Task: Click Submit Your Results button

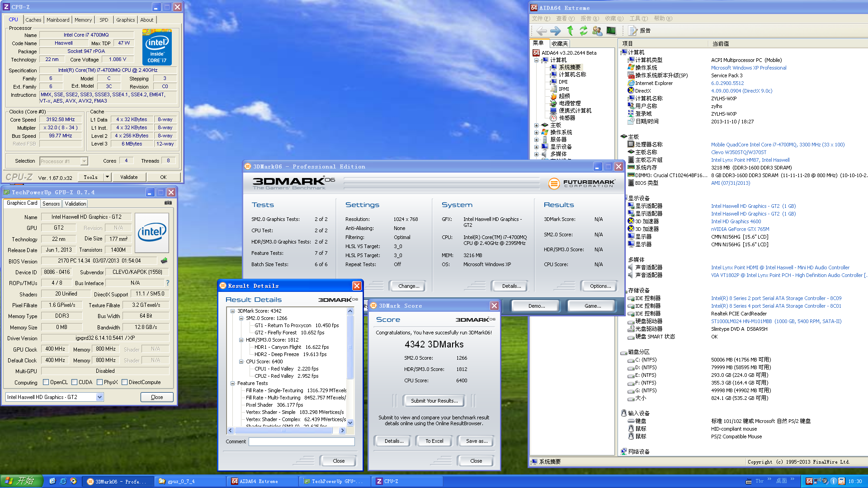Action: click(434, 401)
